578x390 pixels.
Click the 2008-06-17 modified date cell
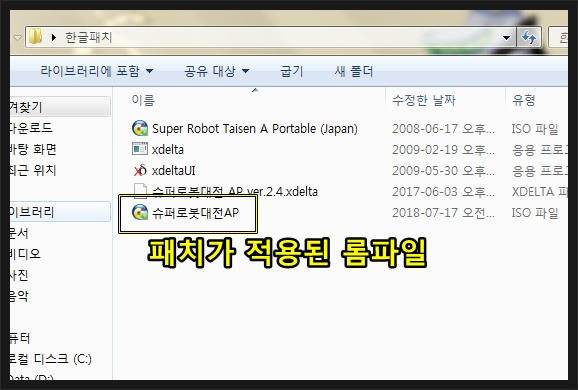coord(443,129)
